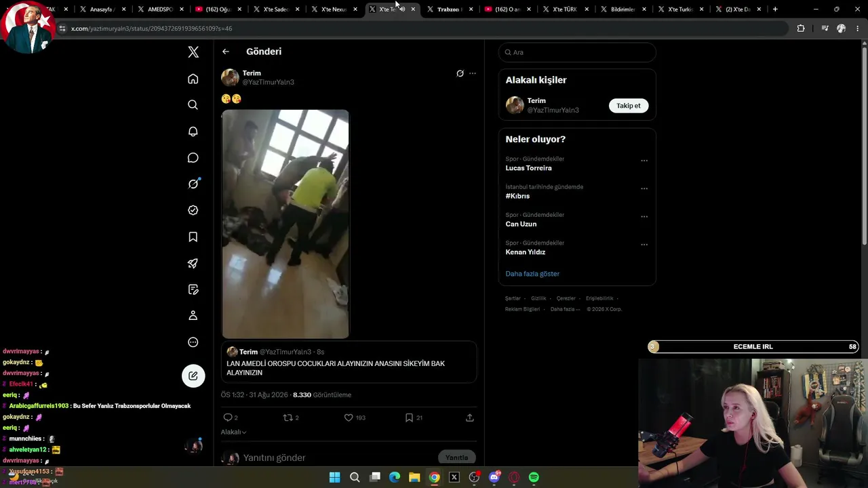Open the Lucas Torreira trending topic
The height and width of the screenshot is (488, 868).
[x=528, y=168]
